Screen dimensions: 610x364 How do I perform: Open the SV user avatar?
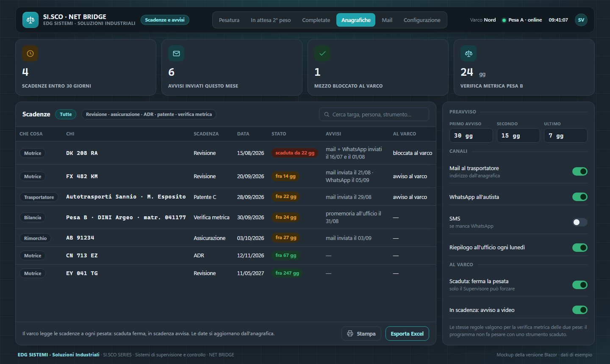point(581,20)
